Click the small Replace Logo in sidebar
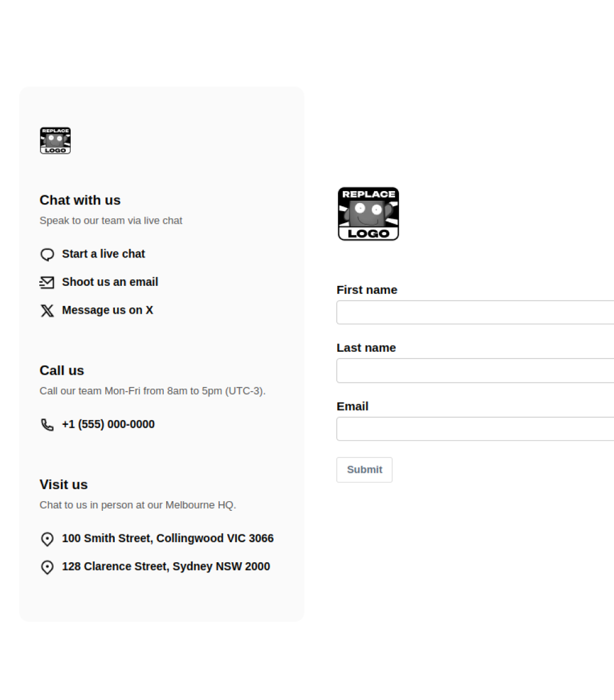614x700 pixels. click(x=55, y=141)
